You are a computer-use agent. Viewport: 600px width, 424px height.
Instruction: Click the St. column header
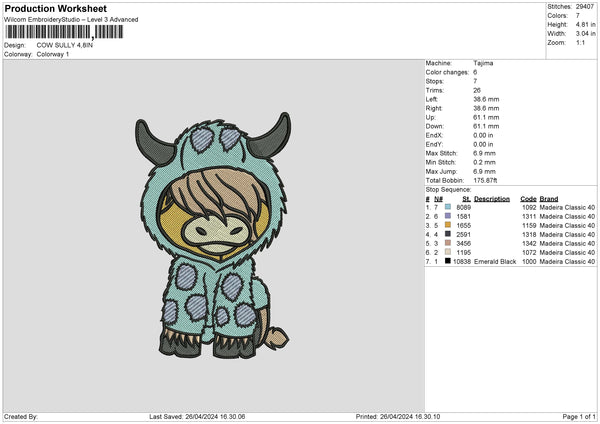tap(466, 199)
